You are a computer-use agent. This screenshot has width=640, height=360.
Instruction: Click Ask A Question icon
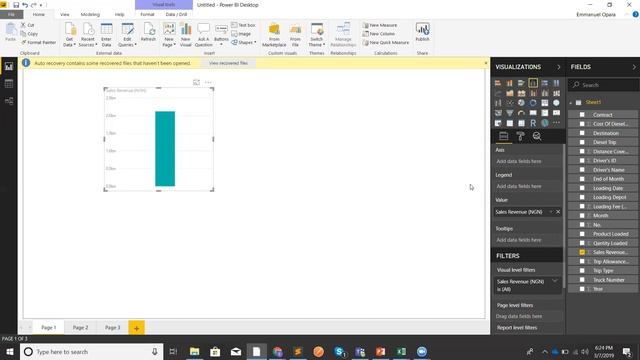[x=203, y=35]
